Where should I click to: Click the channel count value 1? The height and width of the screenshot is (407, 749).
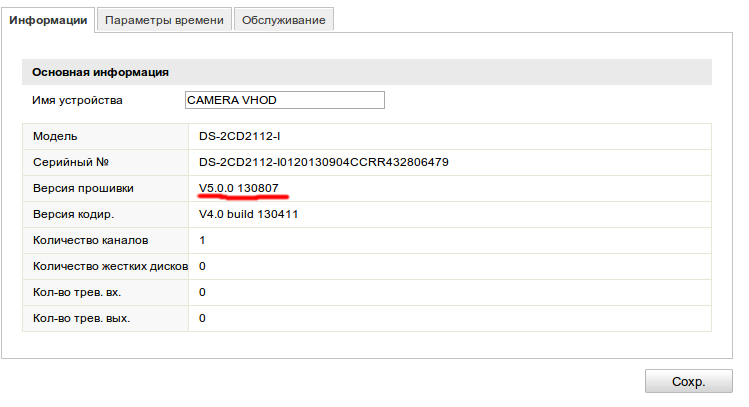point(202,240)
